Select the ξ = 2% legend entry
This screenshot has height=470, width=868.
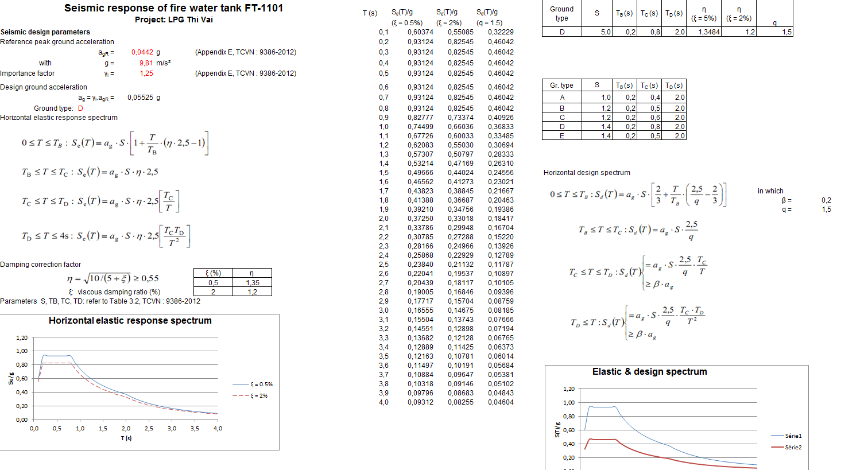250,396
